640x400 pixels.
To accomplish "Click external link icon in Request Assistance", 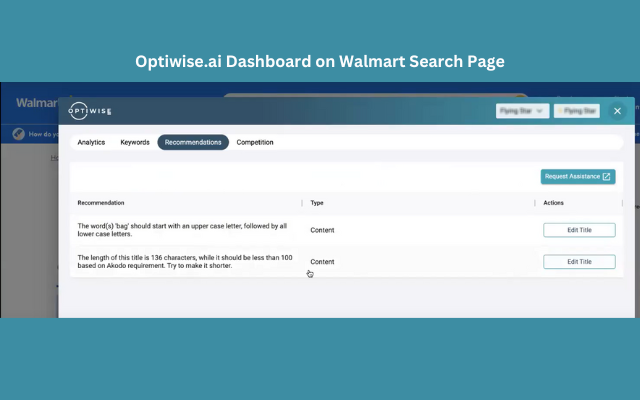I will click(x=606, y=177).
